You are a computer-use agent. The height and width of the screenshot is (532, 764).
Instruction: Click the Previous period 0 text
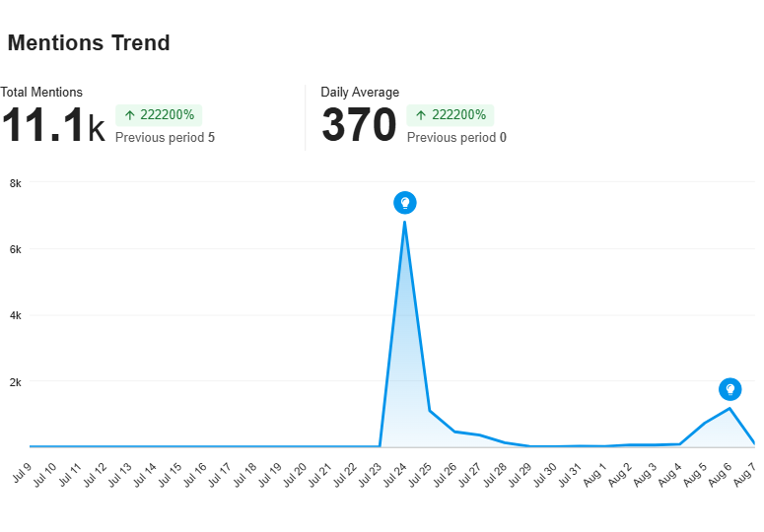456,138
